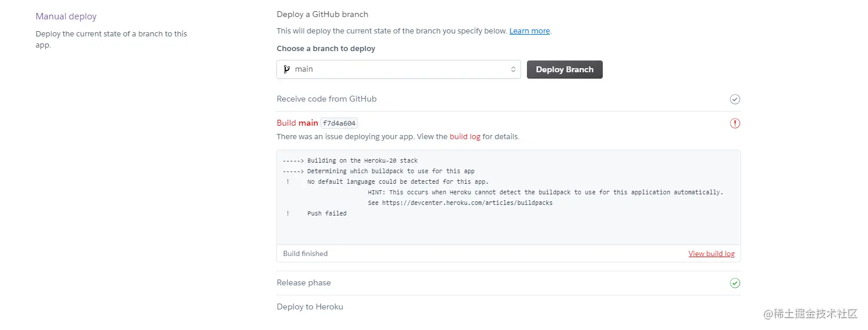Click the up-down arrows of the branch selector
The width and height of the screenshot is (868, 330).
pyautogui.click(x=513, y=69)
